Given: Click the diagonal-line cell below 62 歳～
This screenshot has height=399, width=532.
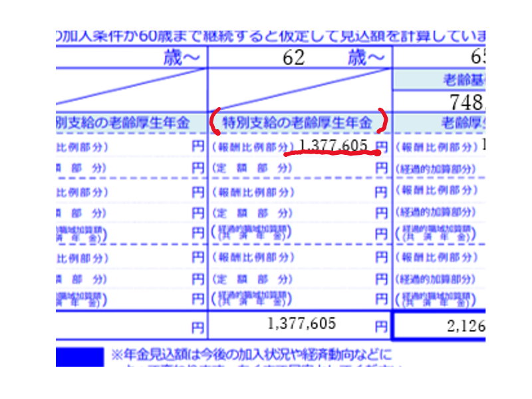Looking at the screenshot, I should pos(299,90).
